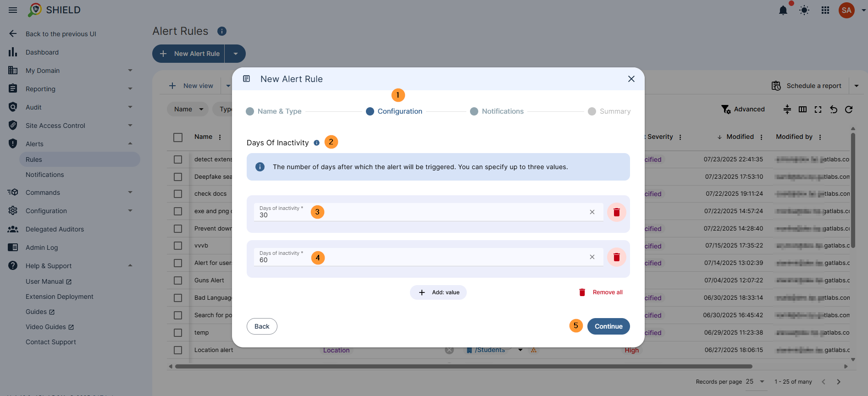Click Add: value button
The width and height of the screenshot is (868, 396).
click(x=438, y=292)
